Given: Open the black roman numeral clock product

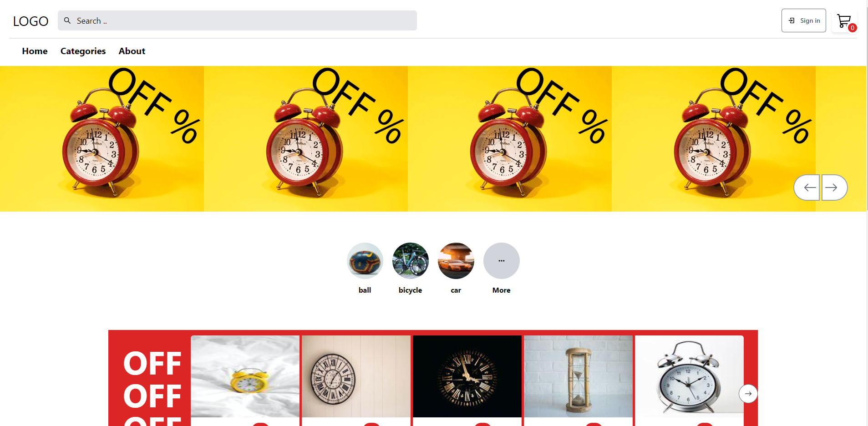Looking at the screenshot, I should pyautogui.click(x=467, y=376).
